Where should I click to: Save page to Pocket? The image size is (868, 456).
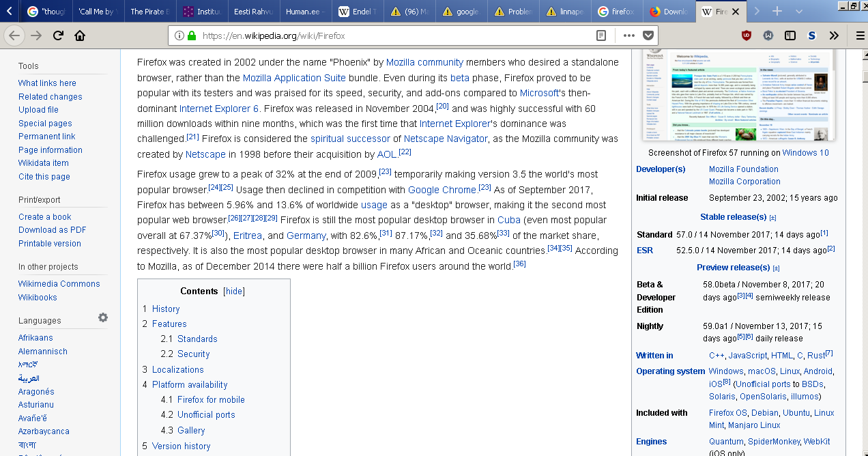pyautogui.click(x=648, y=35)
